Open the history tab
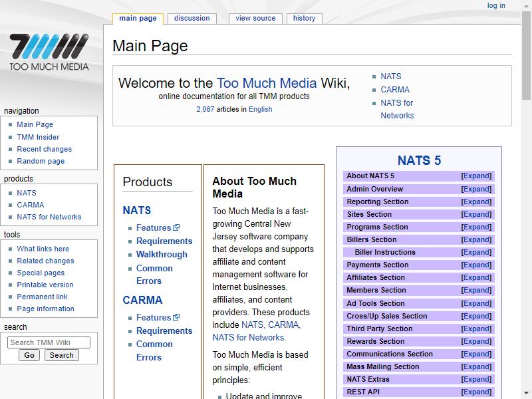 click(305, 19)
